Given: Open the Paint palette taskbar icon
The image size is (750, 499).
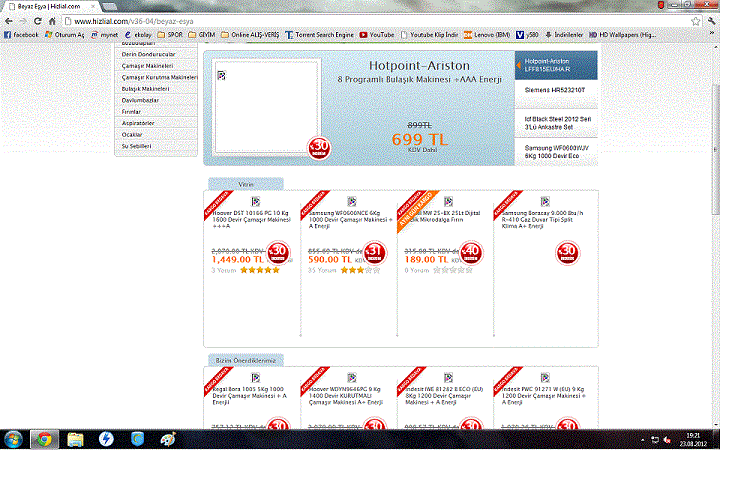Looking at the screenshot, I should click(168, 439).
